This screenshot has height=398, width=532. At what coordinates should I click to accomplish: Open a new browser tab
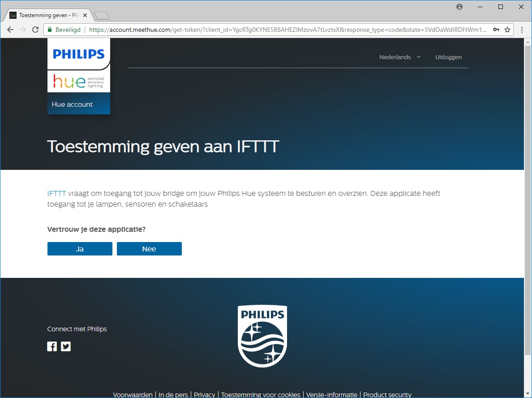[102, 15]
